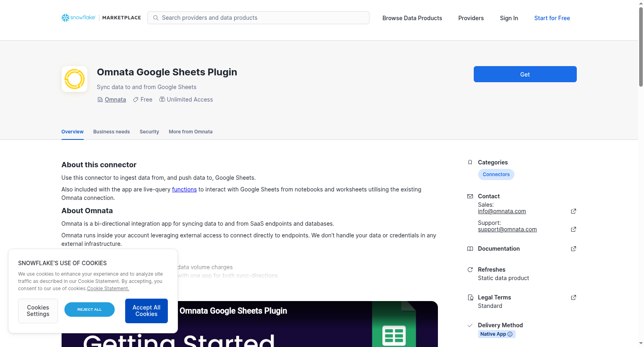Viewport: 644px width, 347px height.
Task: Click the info icon on Native App badge
Action: point(510,334)
